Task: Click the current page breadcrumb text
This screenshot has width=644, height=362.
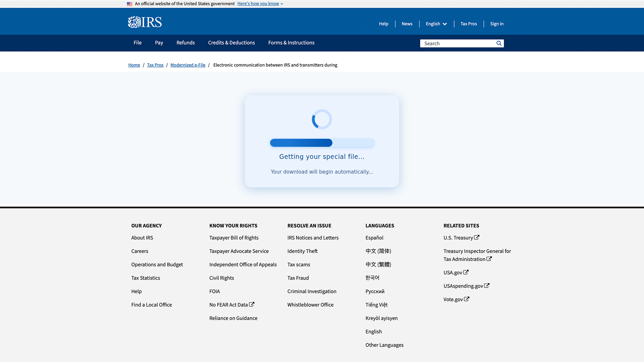Action: click(x=275, y=65)
